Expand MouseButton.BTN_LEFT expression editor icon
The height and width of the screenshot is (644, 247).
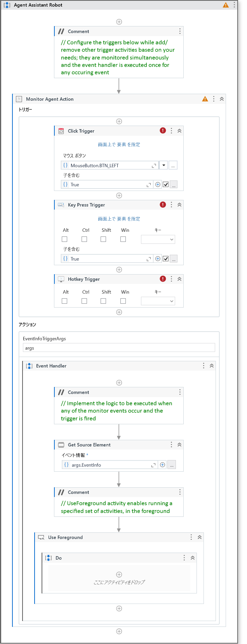tap(154, 166)
